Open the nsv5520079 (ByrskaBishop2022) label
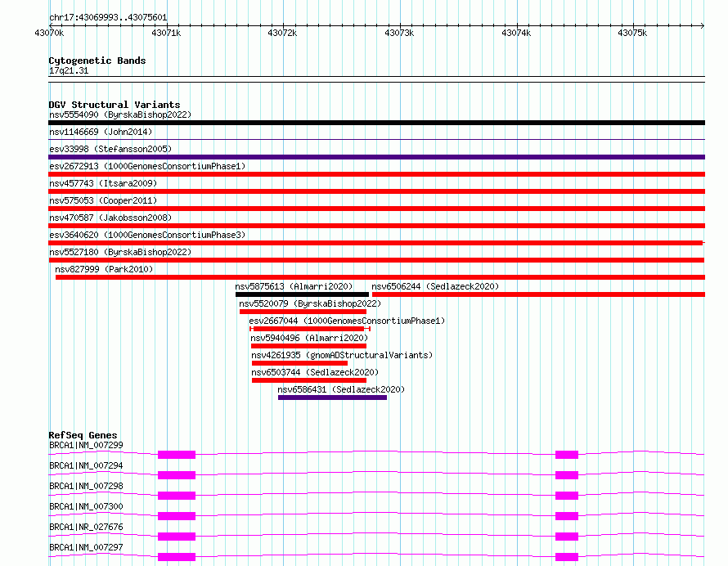Image resolution: width=728 pixels, height=566 pixels. tap(310, 303)
